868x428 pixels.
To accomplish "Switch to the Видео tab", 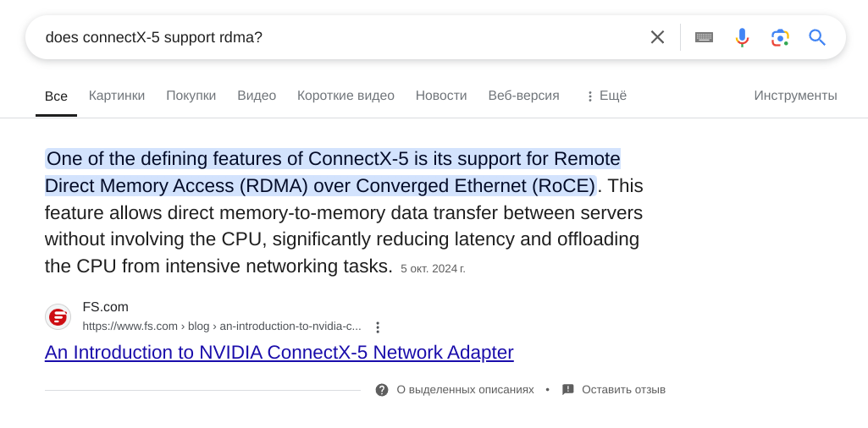I will [257, 96].
